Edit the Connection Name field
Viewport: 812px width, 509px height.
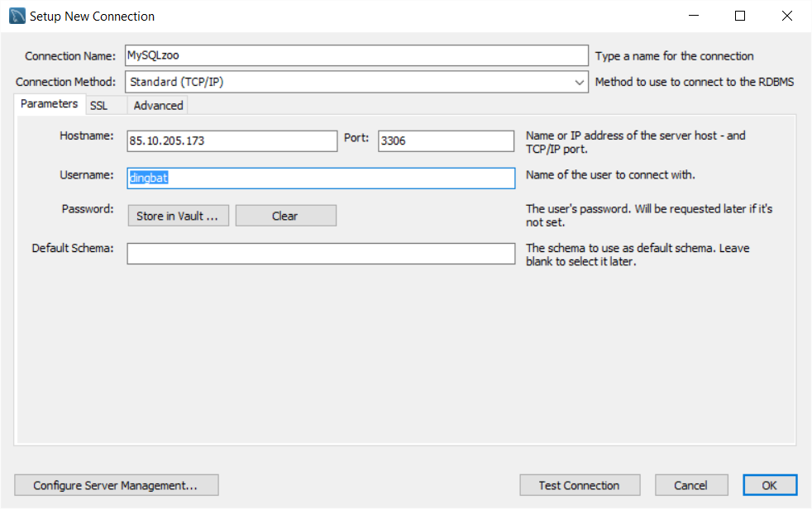356,55
